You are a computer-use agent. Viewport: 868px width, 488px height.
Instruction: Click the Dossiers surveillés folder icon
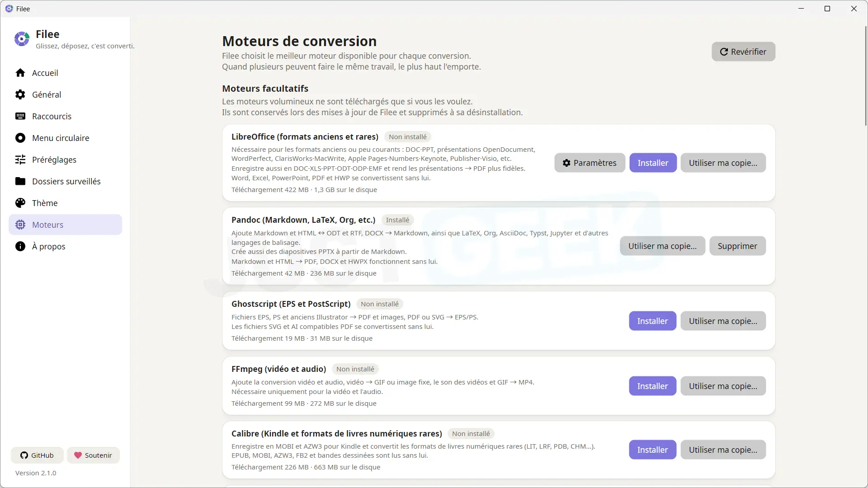(20, 181)
